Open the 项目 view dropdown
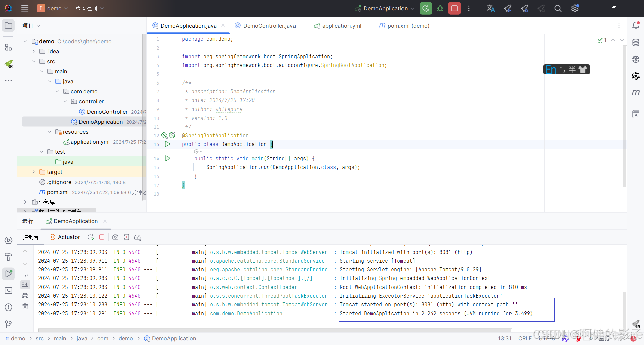 point(31,26)
